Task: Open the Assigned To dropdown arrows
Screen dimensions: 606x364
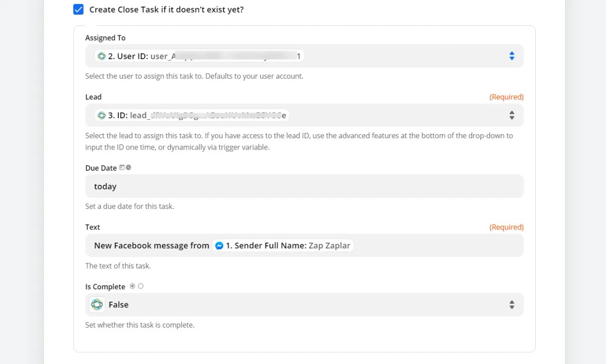Action: [x=512, y=56]
